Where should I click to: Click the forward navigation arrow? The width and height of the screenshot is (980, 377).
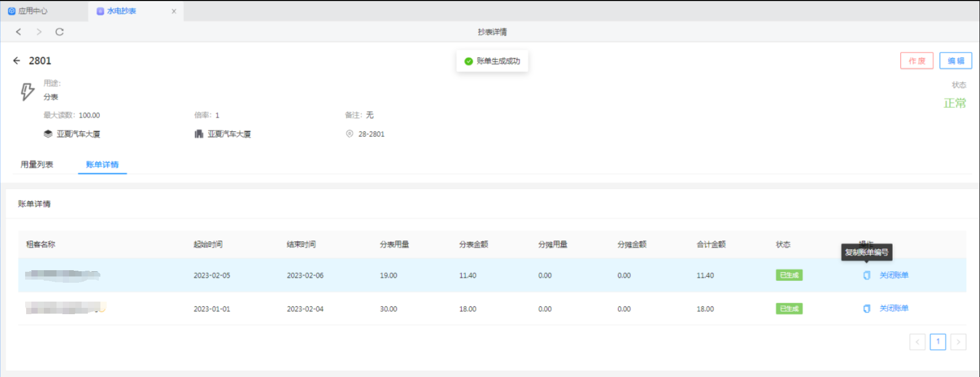coord(39,32)
